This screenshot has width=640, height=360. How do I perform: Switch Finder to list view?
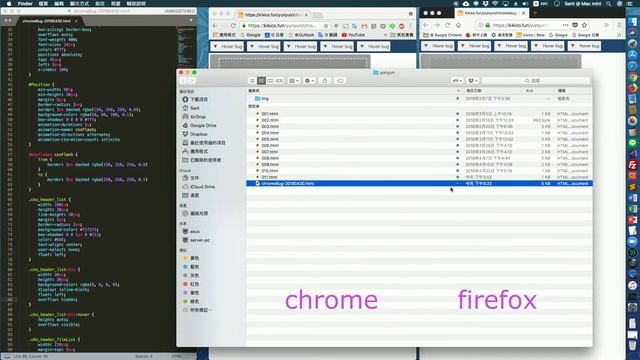(x=261, y=81)
